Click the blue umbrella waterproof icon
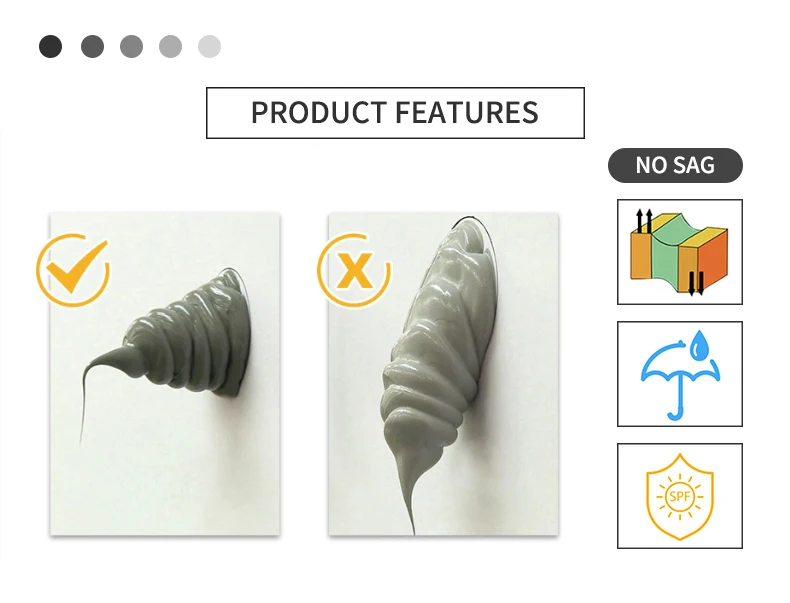The width and height of the screenshot is (790, 603). (x=680, y=374)
